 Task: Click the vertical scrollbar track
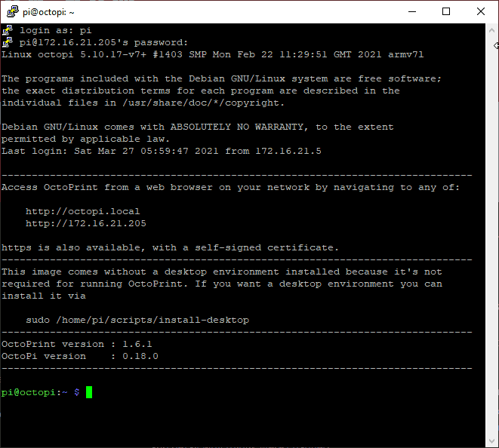click(x=491, y=235)
